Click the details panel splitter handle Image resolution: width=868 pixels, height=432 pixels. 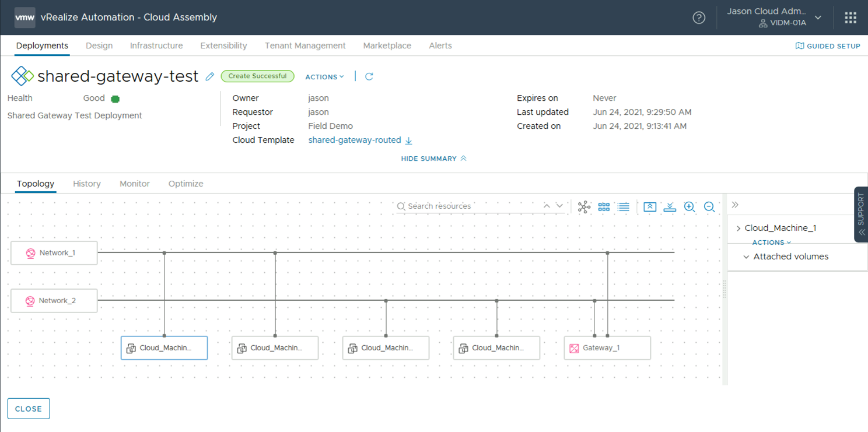click(724, 289)
